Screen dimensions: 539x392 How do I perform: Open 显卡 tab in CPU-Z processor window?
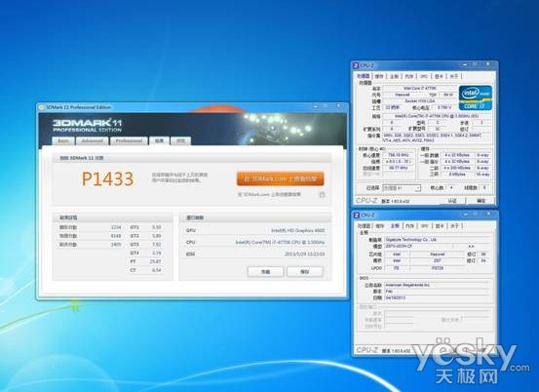[x=440, y=76]
